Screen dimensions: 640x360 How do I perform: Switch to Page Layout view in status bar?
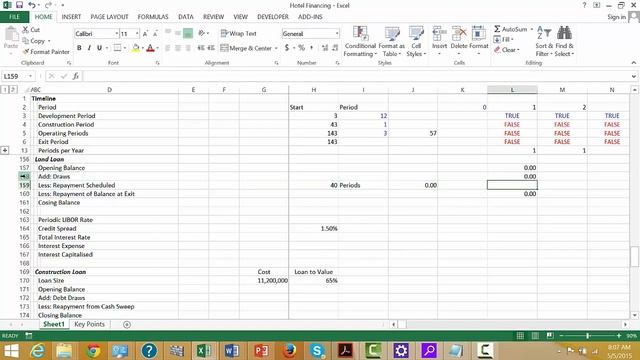(x=535, y=336)
